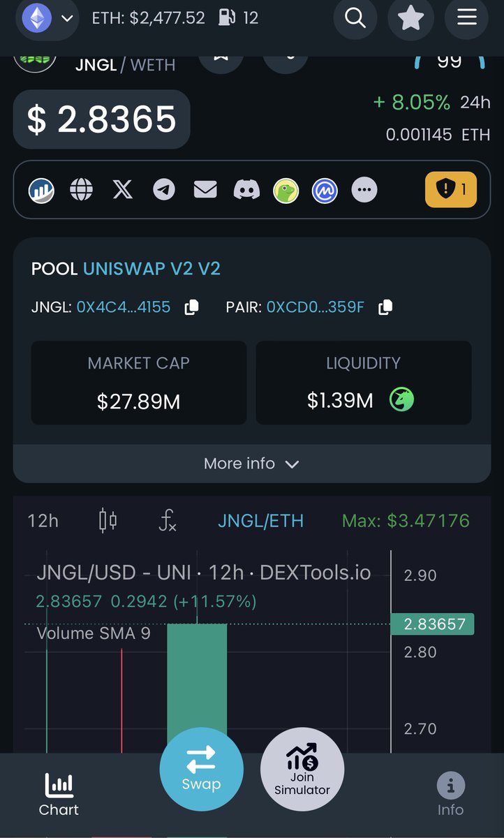Tap the ETH: $2,477.52 price text

149,18
